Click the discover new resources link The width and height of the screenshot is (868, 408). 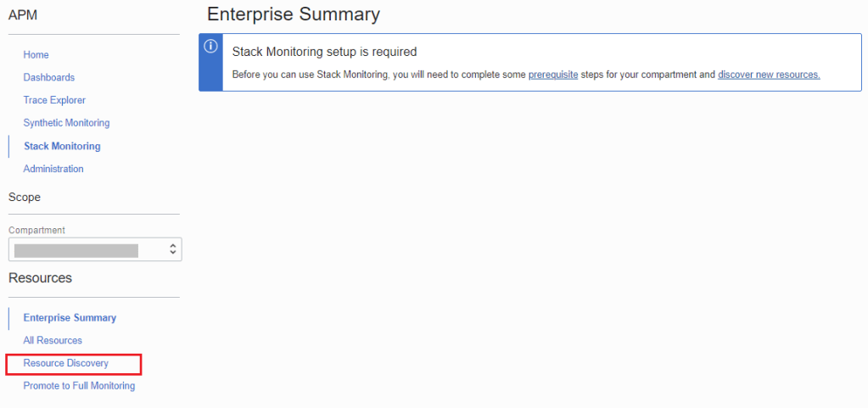pos(769,75)
